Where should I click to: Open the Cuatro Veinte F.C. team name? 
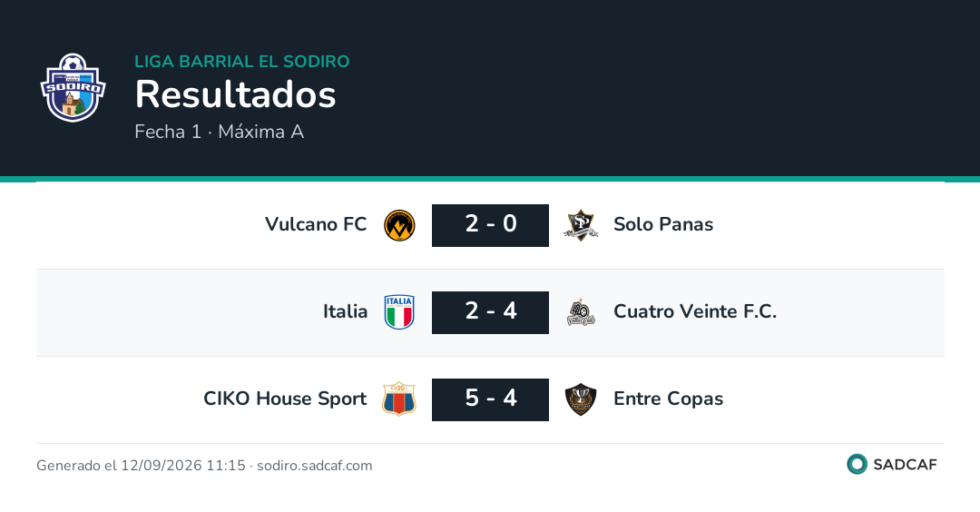pyautogui.click(x=695, y=310)
